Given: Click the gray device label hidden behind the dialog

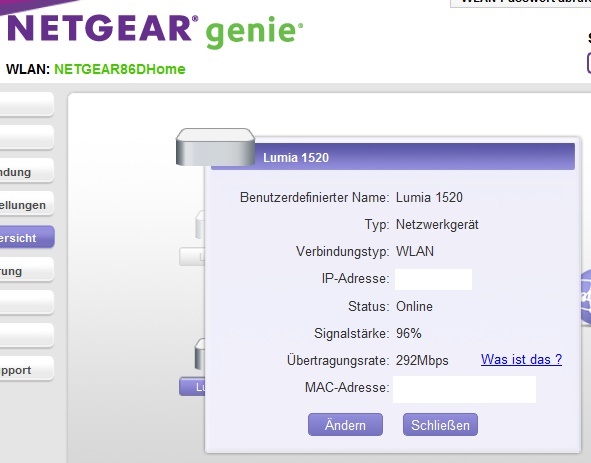Looking at the screenshot, I should (192, 257).
